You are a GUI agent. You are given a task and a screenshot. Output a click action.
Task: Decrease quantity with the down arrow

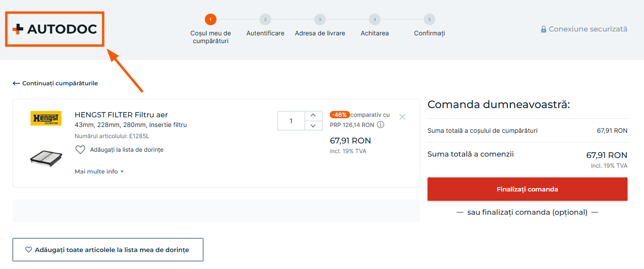coord(313,126)
